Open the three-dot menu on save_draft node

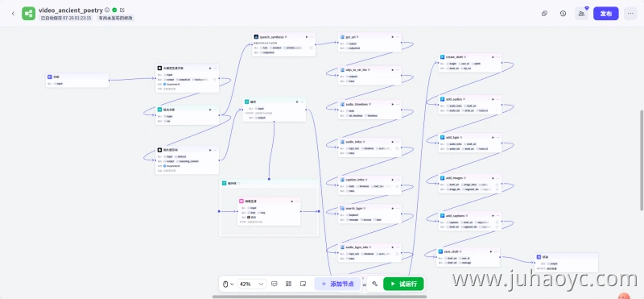496,251
